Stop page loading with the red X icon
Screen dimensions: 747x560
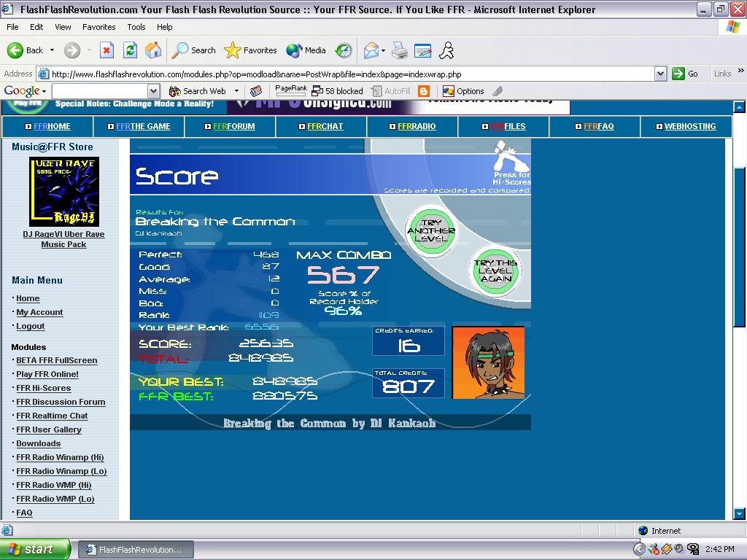107,50
